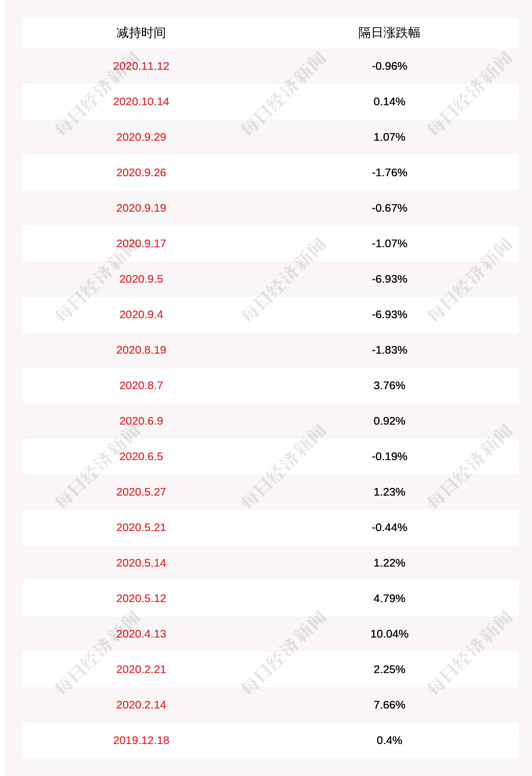Click the 2020.9.29 date entry
Viewport: 532px width, 776px height.
(141, 137)
